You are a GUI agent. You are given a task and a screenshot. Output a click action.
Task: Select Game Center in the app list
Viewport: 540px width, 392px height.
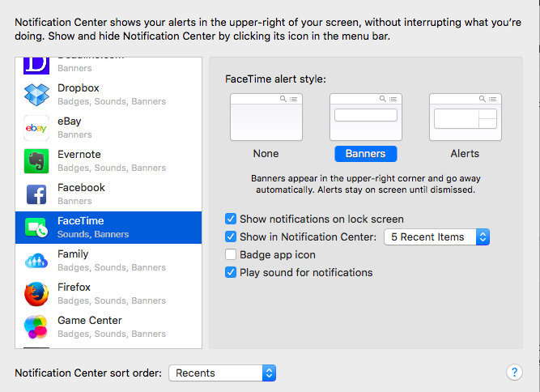click(108, 327)
